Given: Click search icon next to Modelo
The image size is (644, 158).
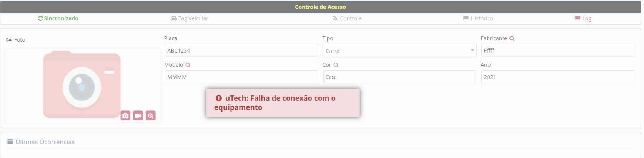Looking at the screenshot, I should coord(188,65).
